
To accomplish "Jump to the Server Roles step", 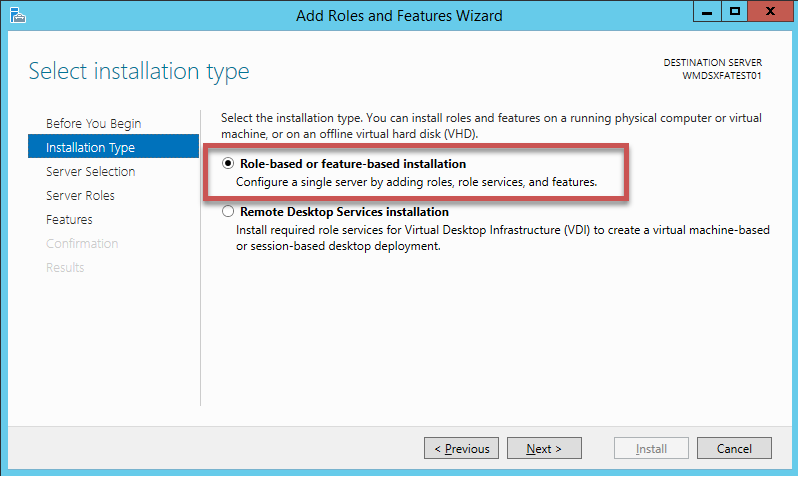I will [x=80, y=195].
